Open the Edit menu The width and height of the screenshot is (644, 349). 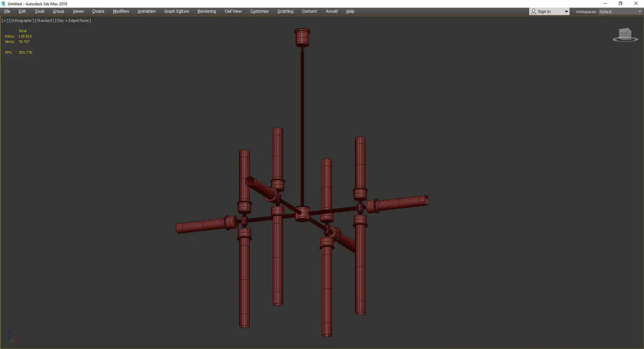(22, 11)
